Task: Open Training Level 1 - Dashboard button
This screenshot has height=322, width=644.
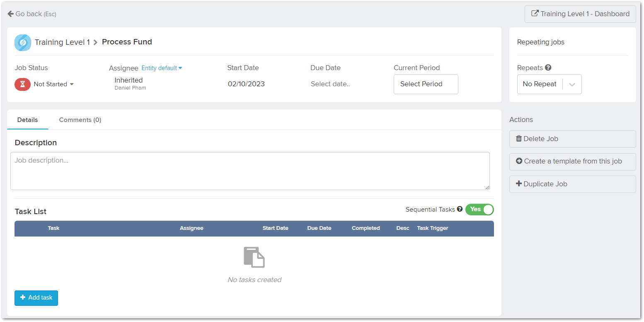Action: [x=580, y=14]
